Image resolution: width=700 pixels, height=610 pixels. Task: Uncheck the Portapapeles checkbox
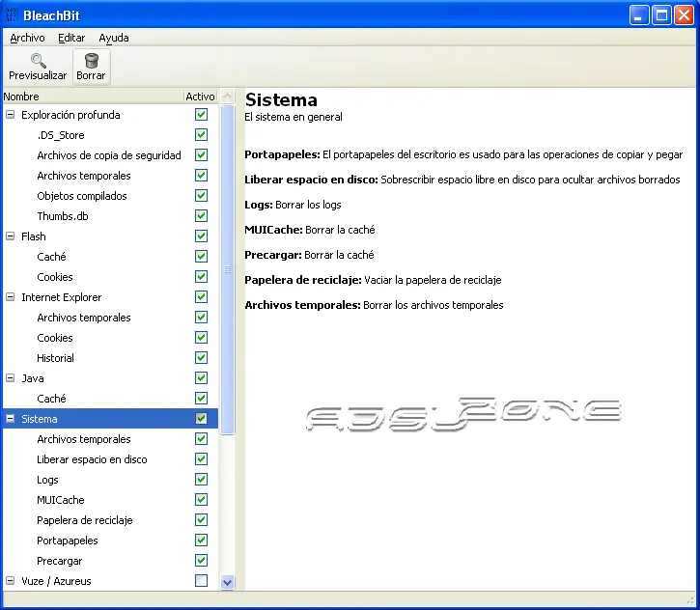[202, 540]
